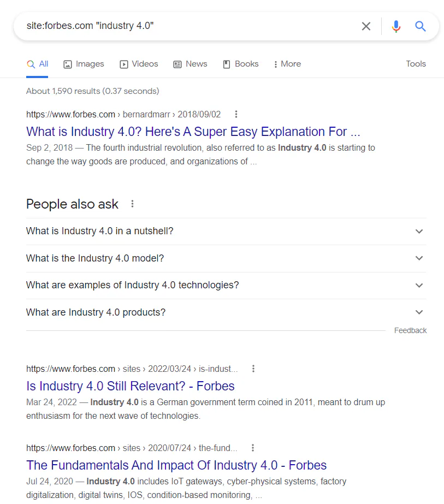Click the snippet beginning 'Mar 24, 2022'
This screenshot has height=504, width=444.
point(206,409)
